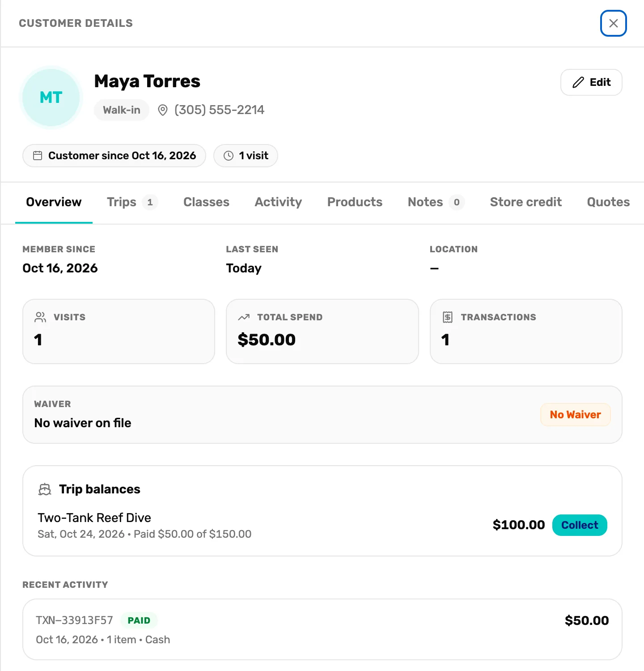Viewport: 644px width, 671px height.
Task: Close the Customer Details panel
Action: (613, 23)
